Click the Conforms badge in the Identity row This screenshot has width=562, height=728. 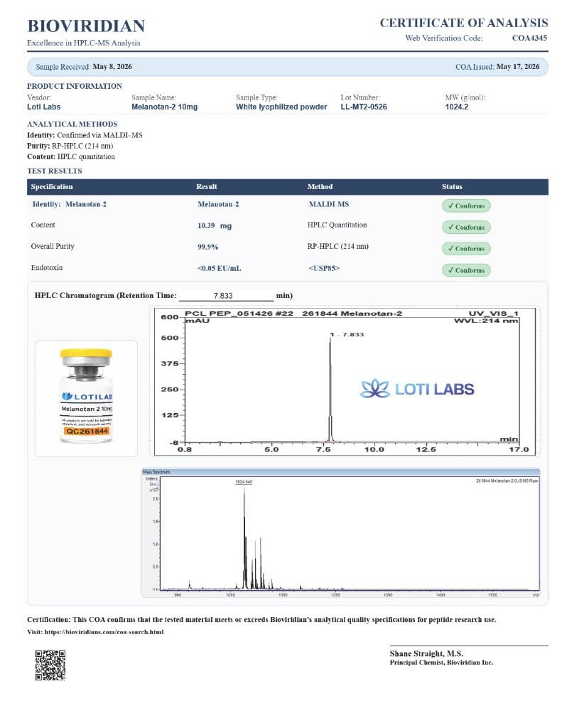(x=466, y=205)
